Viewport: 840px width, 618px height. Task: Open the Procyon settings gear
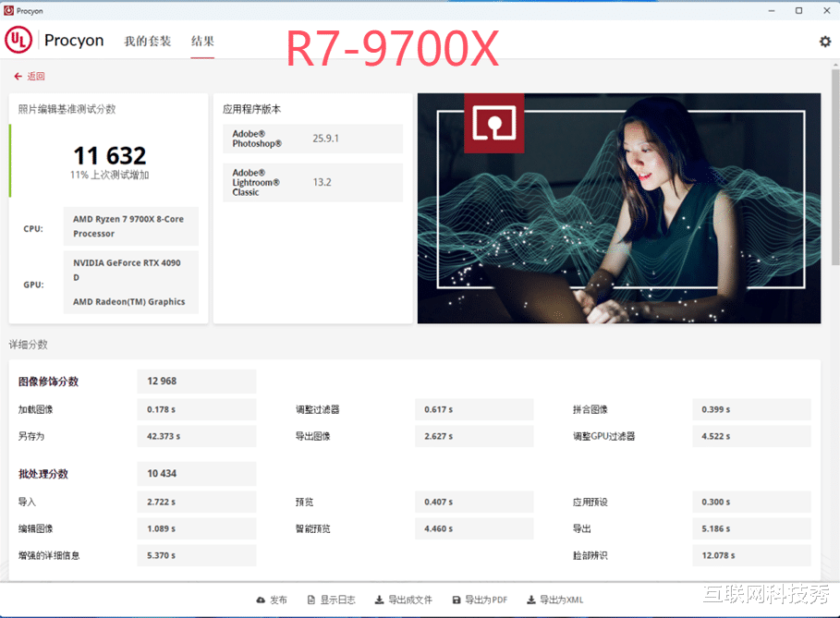point(825,42)
